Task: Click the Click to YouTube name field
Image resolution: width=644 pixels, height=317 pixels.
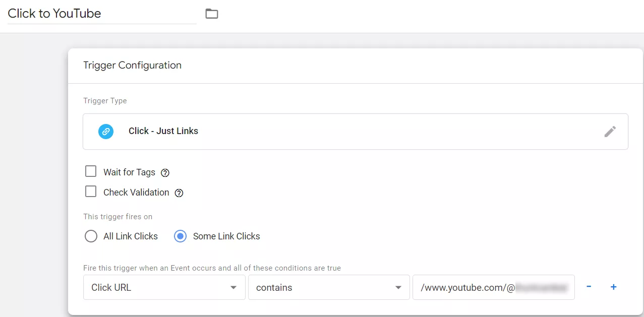Action: click(102, 14)
